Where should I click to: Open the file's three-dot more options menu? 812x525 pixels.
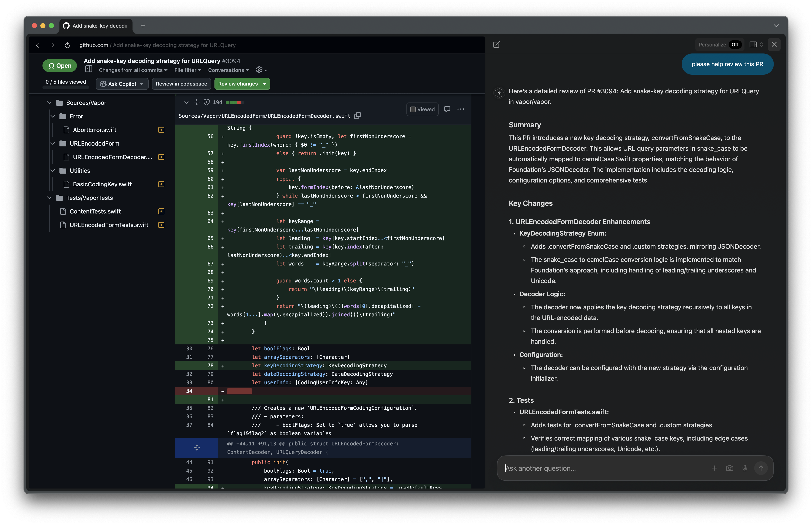tap(460, 109)
